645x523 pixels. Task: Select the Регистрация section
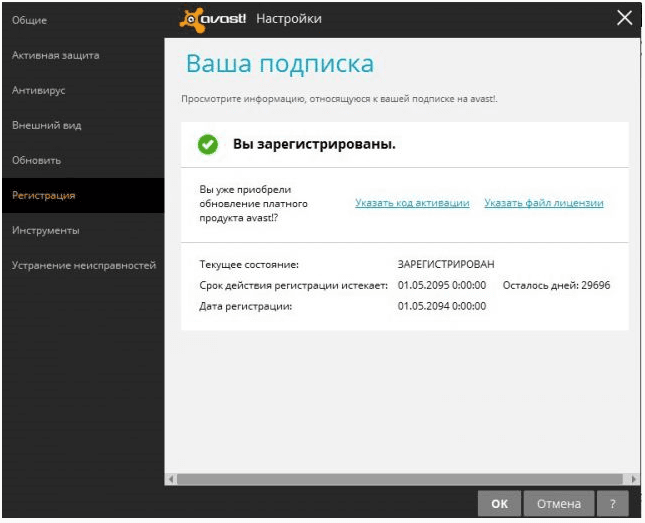click(x=83, y=195)
